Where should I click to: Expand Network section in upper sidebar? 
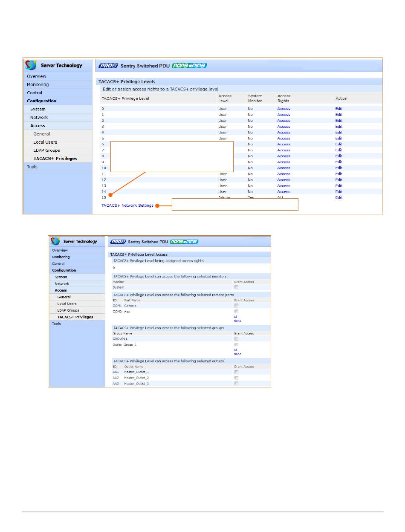click(39, 117)
